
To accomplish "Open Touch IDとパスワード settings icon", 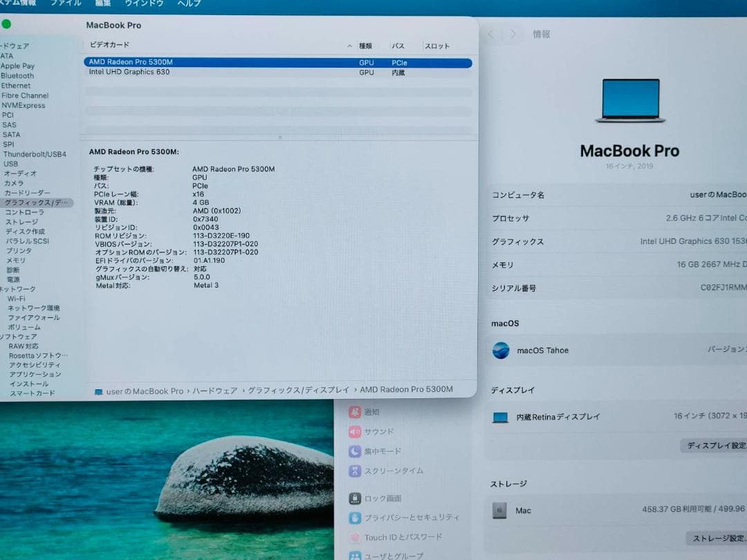I will [355, 537].
